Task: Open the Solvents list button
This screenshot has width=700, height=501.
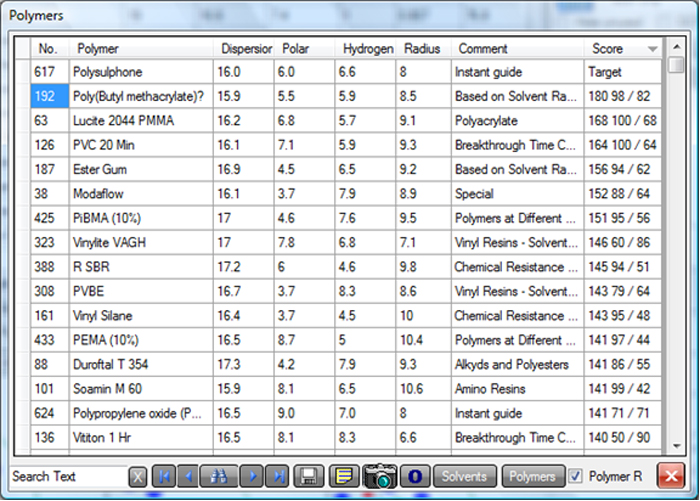Action: click(x=464, y=476)
